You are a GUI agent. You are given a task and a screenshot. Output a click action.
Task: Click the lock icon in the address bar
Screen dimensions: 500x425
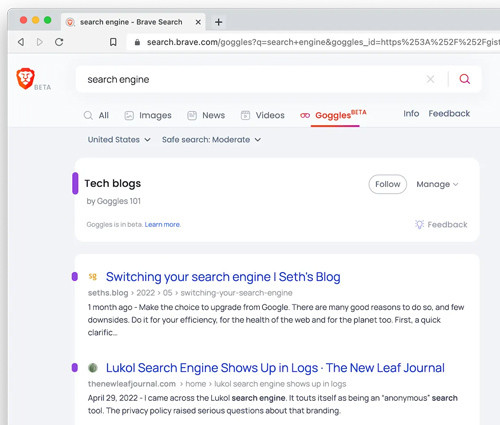(x=137, y=42)
